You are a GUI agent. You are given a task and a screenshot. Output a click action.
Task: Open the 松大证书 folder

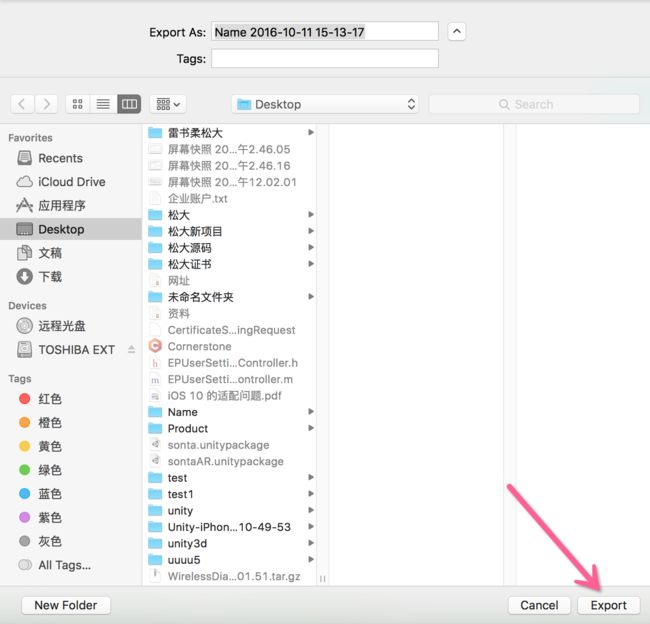231,264
